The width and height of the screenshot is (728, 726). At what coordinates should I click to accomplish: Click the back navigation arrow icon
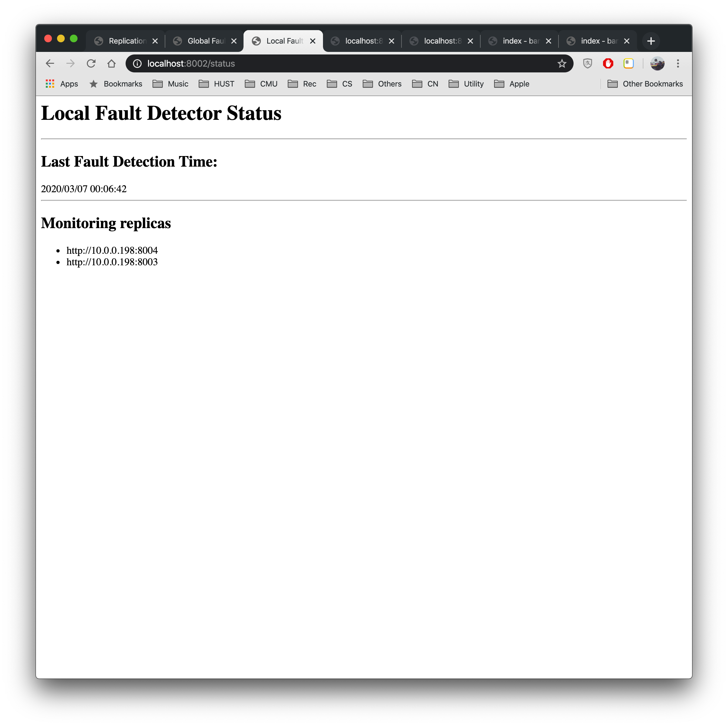(52, 63)
